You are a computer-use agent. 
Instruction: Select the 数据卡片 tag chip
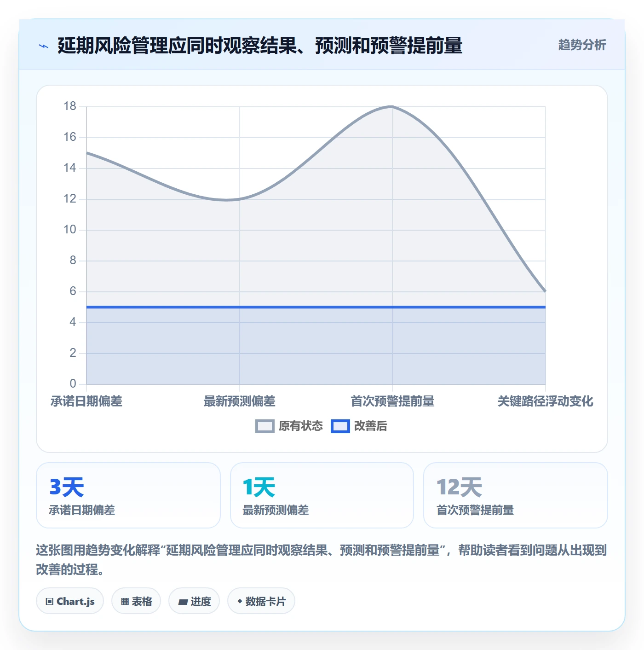pos(261,601)
